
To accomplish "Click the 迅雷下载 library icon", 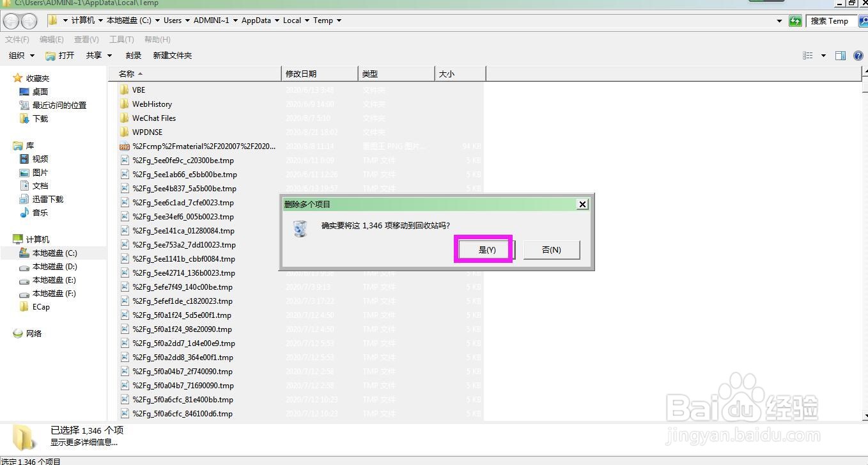I will pyautogui.click(x=24, y=199).
